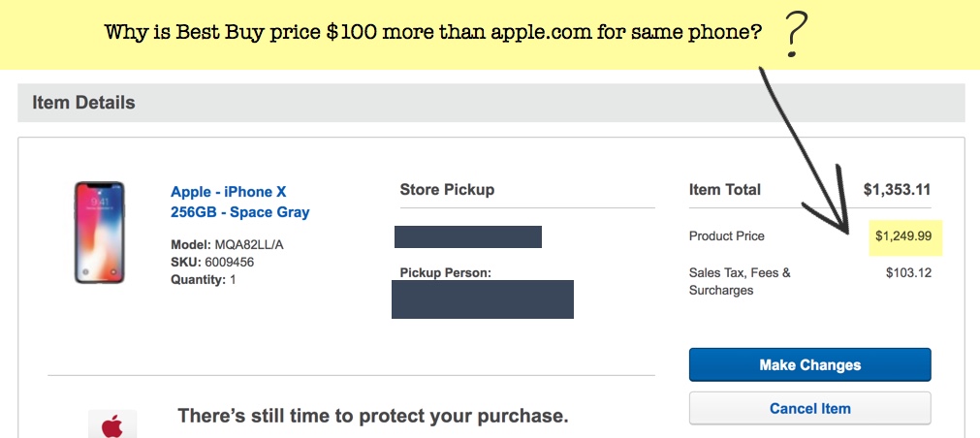Click the SKU 6009456 text

point(213,263)
